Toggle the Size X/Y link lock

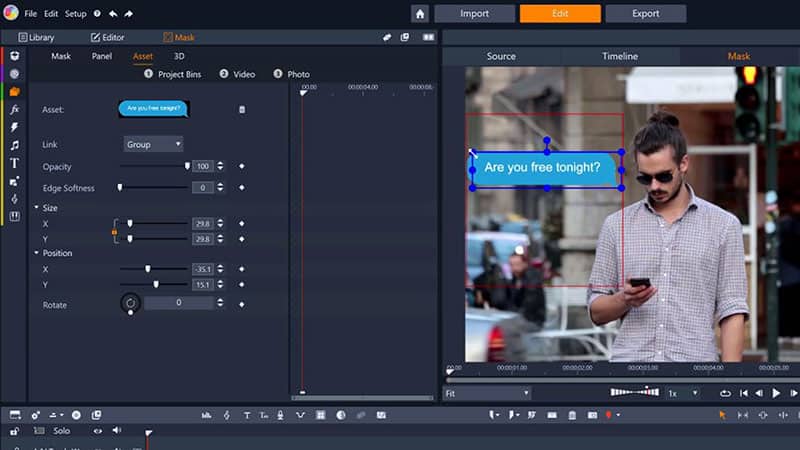(x=114, y=232)
